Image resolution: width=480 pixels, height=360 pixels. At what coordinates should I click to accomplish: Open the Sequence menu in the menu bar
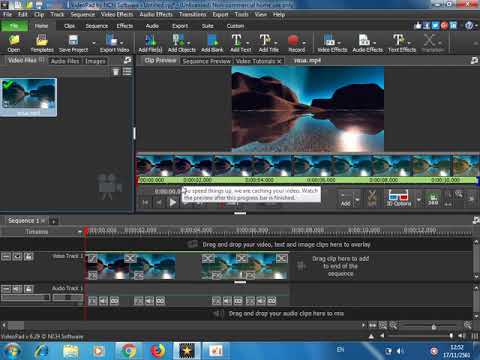pyautogui.click(x=82, y=14)
